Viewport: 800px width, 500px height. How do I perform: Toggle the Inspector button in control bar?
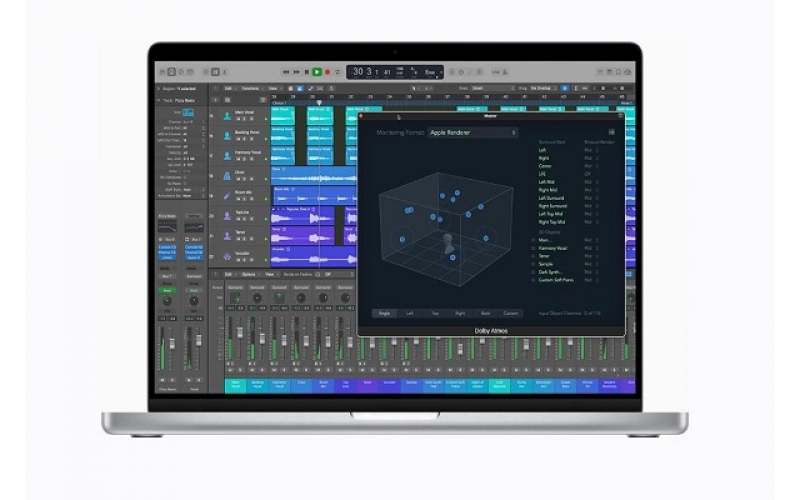click(x=171, y=72)
